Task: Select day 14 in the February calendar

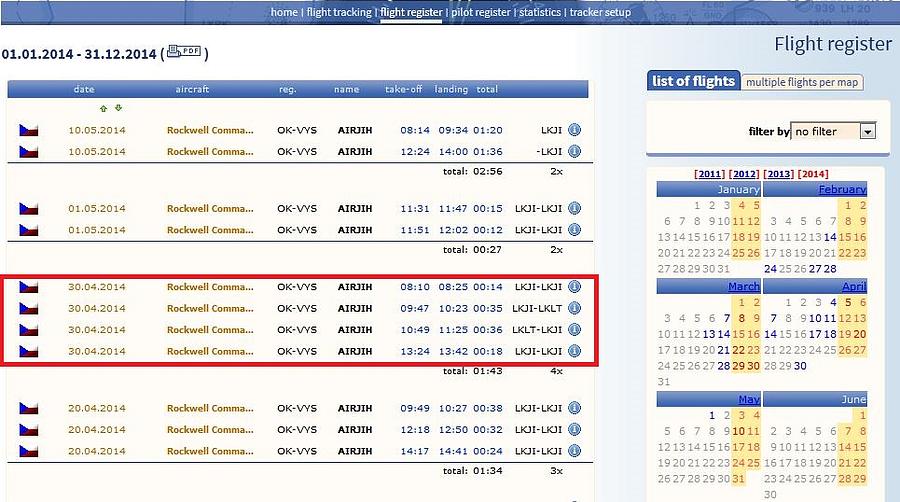Action: (829, 237)
